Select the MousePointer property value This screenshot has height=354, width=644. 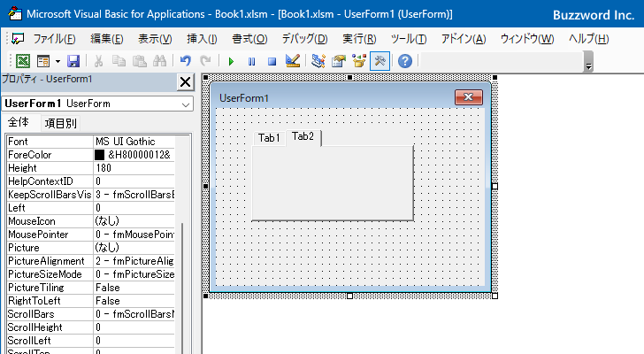tap(134, 235)
